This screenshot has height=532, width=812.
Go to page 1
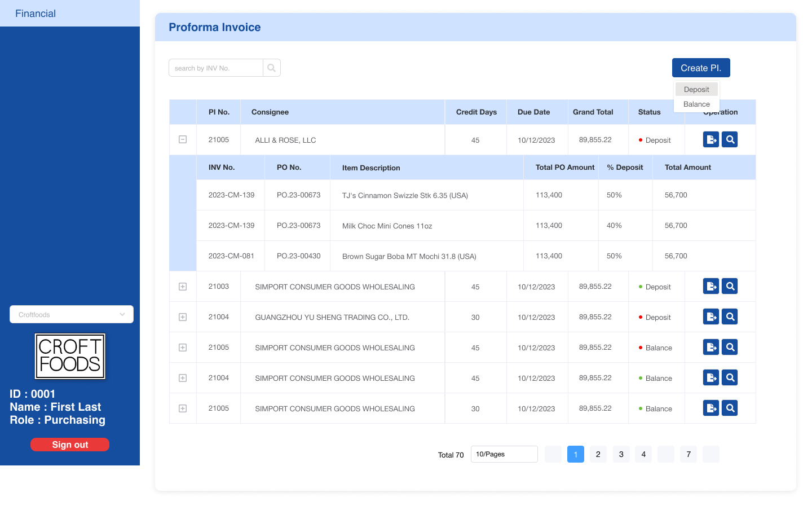[576, 454]
